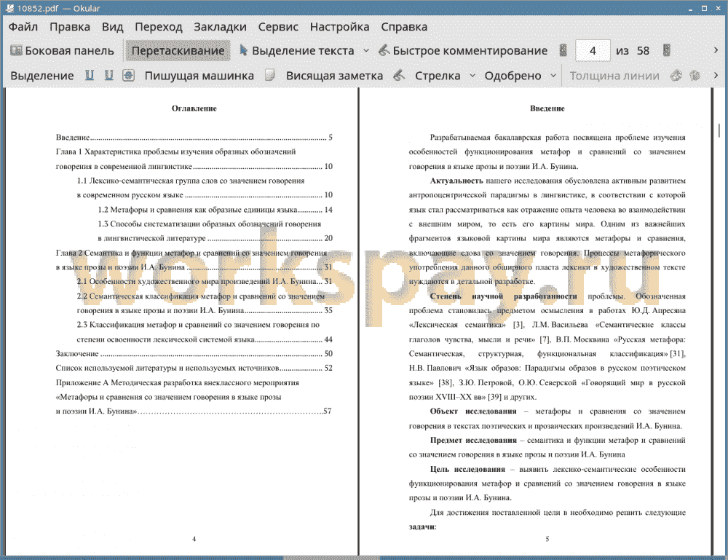Click the phrase 'Объект исследования'
728x560 pixels.
pos(473,411)
